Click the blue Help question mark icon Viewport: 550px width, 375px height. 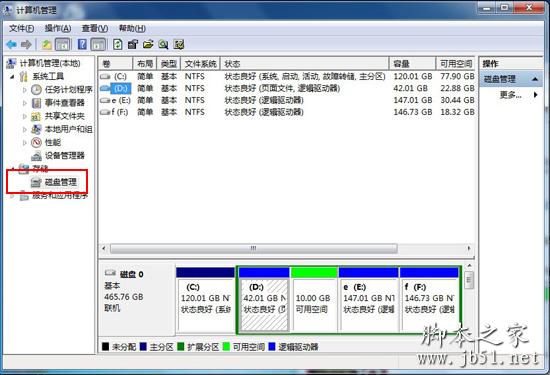tap(82, 45)
